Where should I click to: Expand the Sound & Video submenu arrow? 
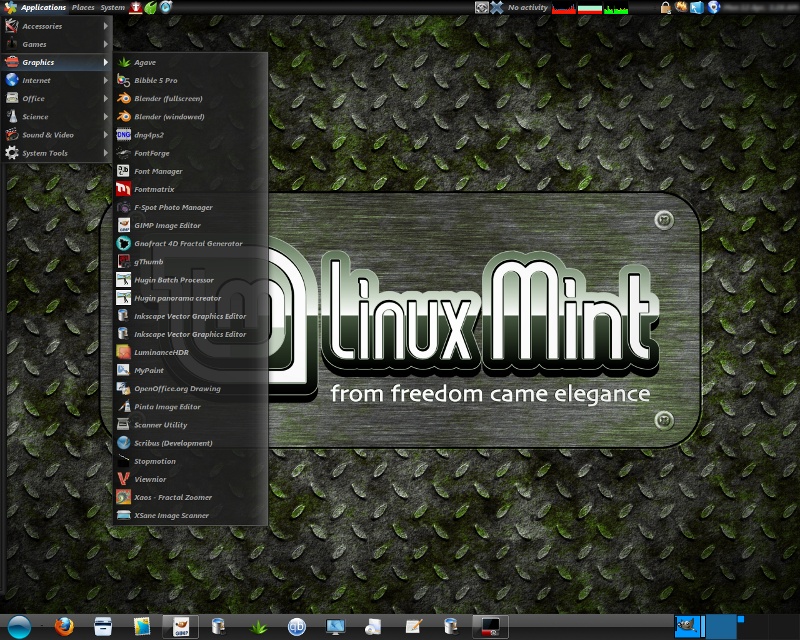[x=106, y=135]
